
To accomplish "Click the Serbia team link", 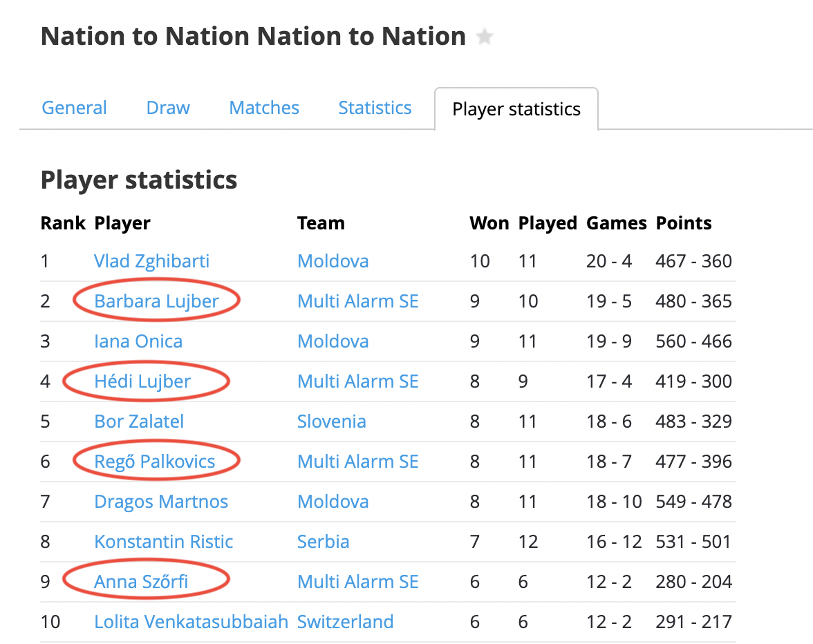I will pos(323,542).
